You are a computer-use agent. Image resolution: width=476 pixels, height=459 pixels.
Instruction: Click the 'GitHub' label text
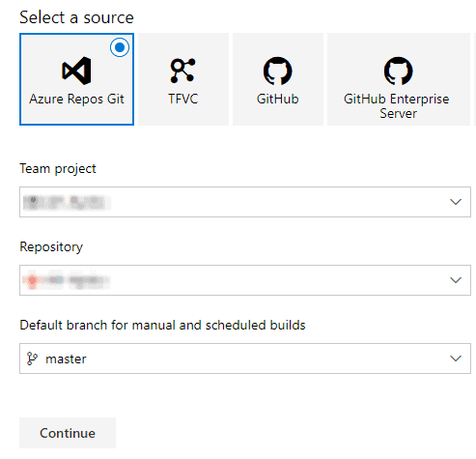coord(278,99)
